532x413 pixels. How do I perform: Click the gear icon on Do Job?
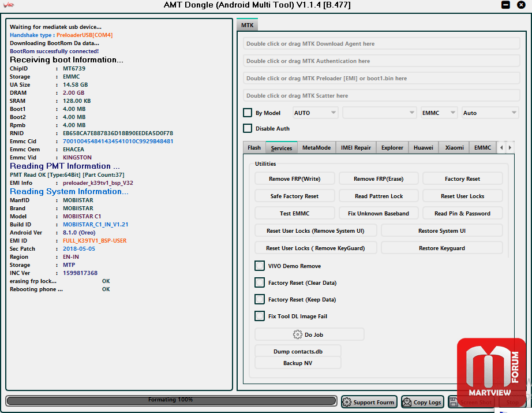coord(298,334)
